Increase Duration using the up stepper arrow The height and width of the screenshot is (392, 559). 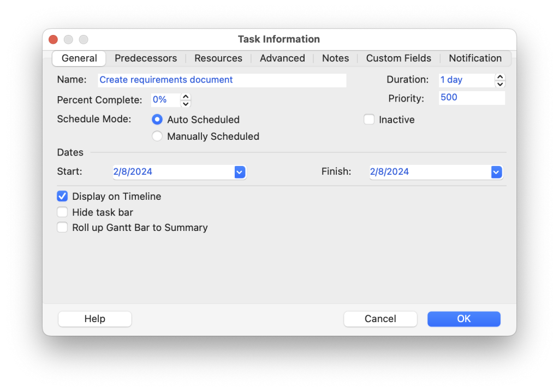(x=499, y=76)
